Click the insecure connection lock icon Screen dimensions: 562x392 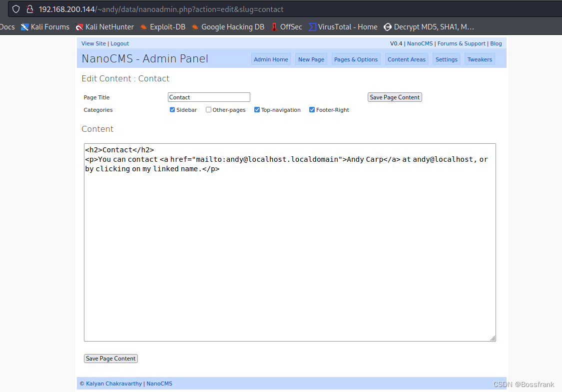(30, 9)
